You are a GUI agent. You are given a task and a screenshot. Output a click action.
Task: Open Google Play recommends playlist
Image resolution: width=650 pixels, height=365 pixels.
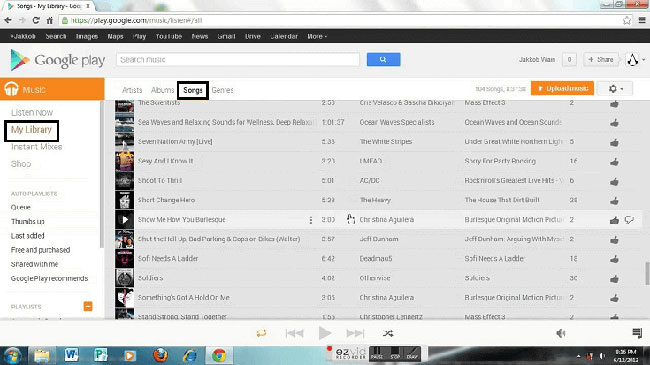point(49,278)
